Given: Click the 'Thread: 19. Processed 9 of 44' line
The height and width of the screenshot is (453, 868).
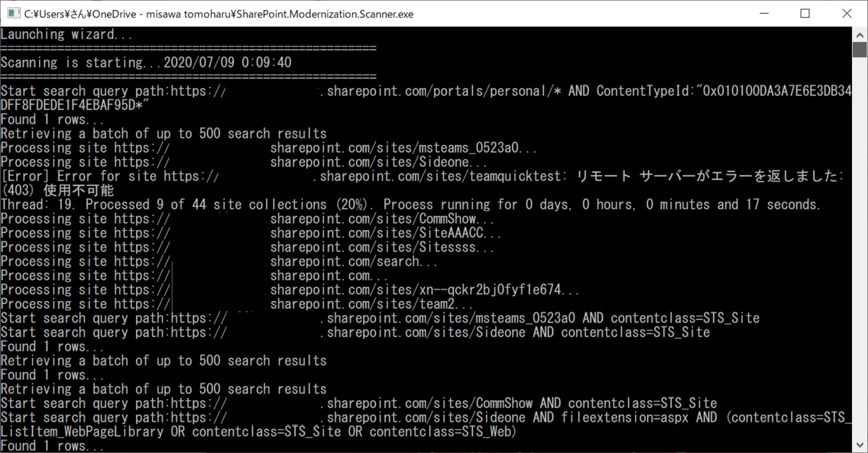Looking at the screenshot, I should click(x=411, y=205).
